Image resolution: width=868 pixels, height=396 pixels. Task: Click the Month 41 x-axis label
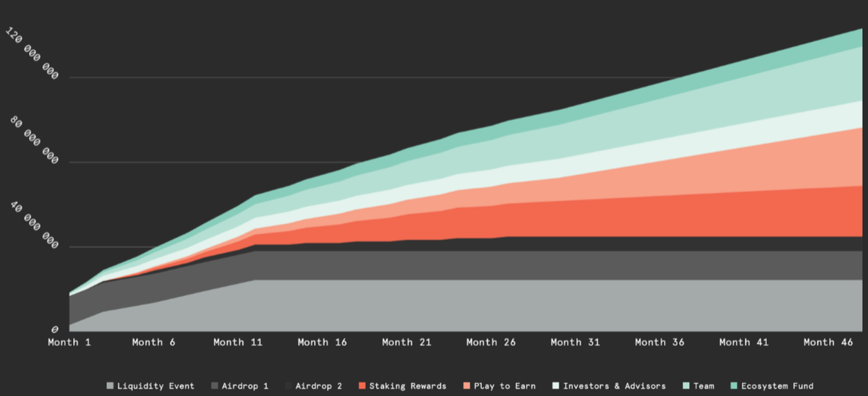pyautogui.click(x=744, y=342)
